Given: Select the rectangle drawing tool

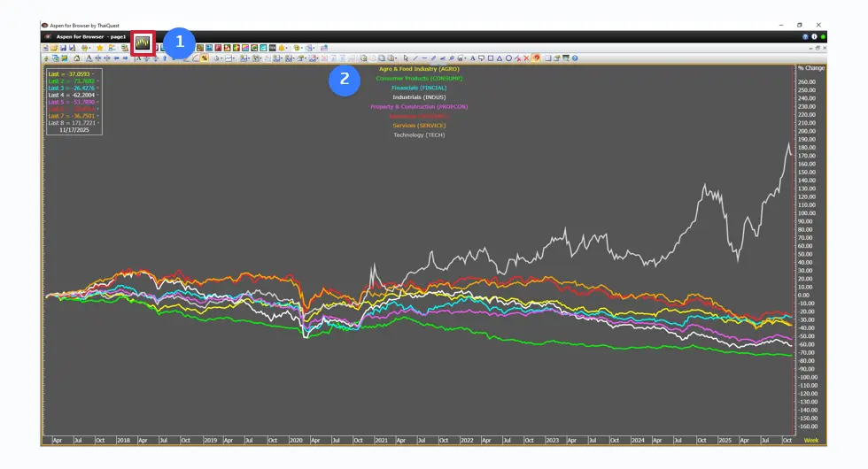Looking at the screenshot, I should point(491,58).
